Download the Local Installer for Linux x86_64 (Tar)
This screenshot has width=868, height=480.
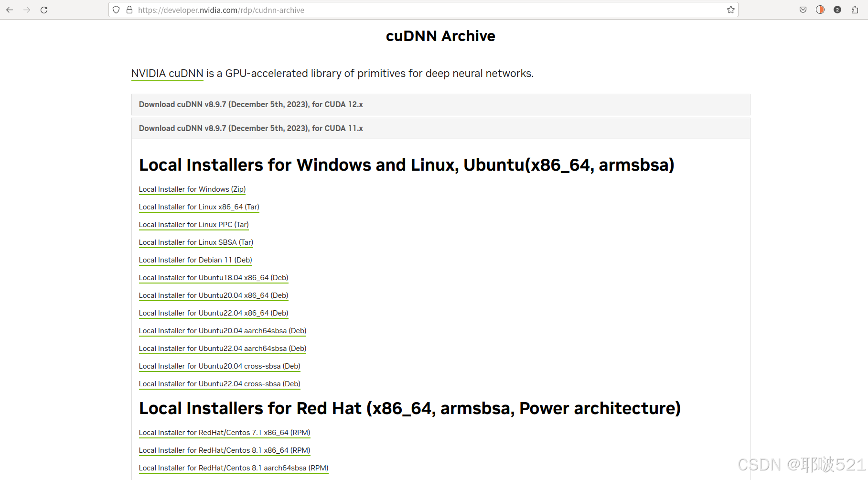[x=199, y=207]
